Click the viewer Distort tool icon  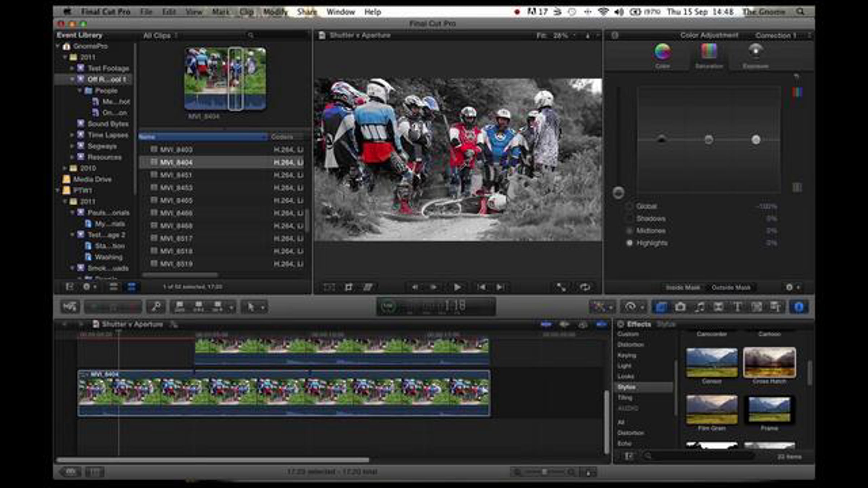pos(368,287)
